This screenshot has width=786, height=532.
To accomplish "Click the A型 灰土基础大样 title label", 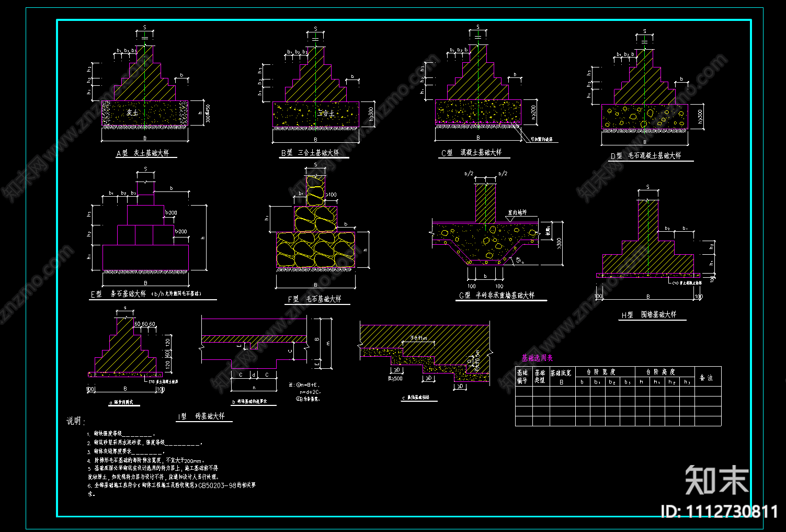I will click(x=142, y=153).
